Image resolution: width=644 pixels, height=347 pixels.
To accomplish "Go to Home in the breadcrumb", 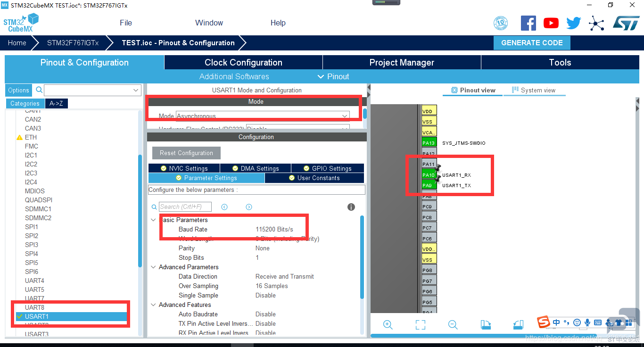I will pyautogui.click(x=17, y=43).
